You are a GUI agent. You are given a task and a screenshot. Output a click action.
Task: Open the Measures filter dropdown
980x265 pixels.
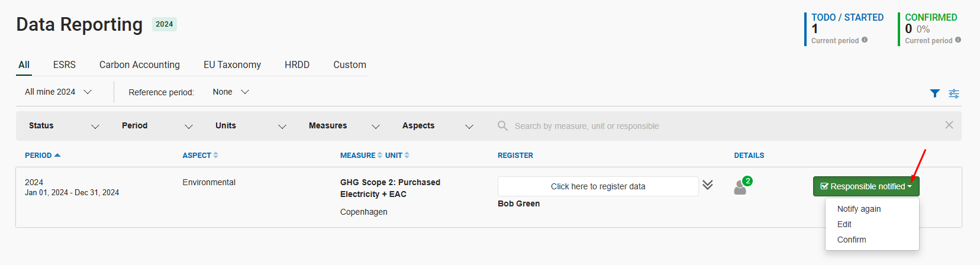(344, 126)
